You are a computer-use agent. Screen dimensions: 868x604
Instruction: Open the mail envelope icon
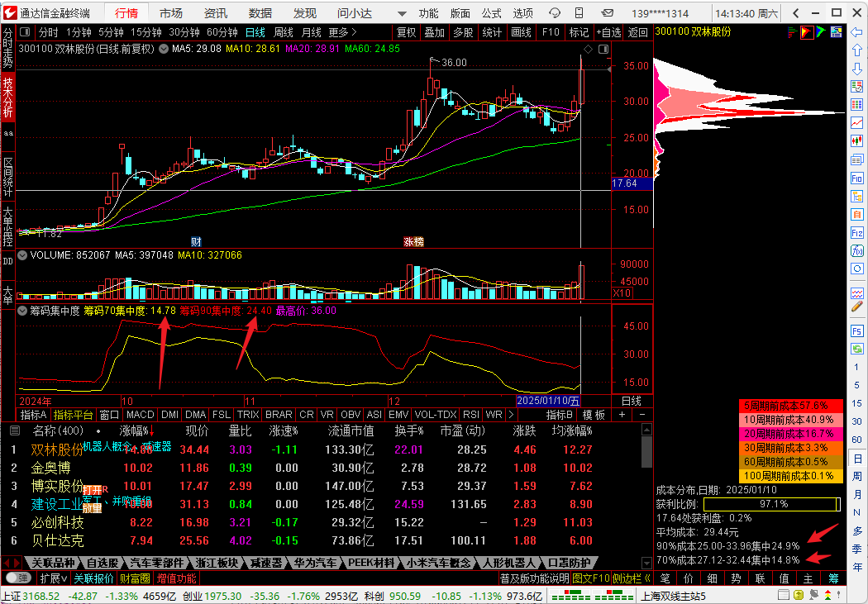pyautogui.click(x=607, y=12)
